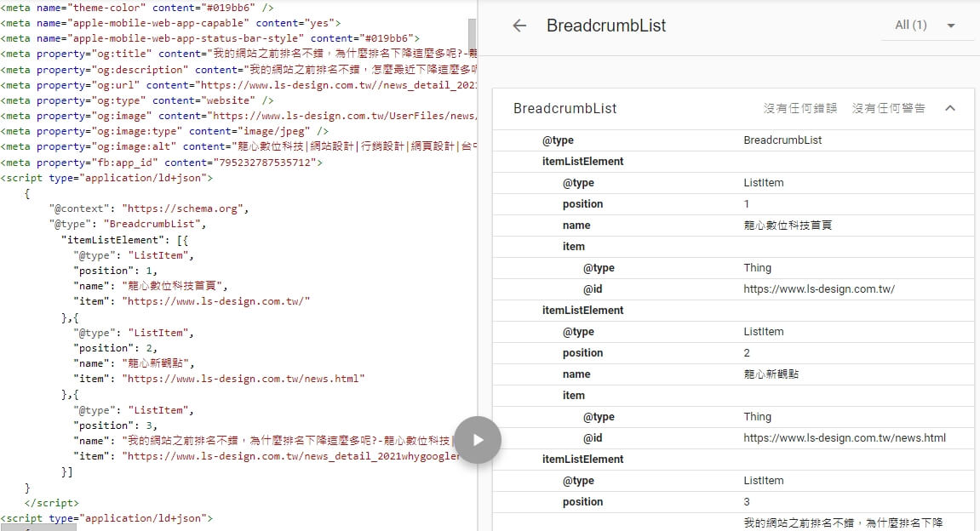Click the https://www.ls-design.com.tw/ @id value in results
980x531 pixels.
pyautogui.click(x=818, y=289)
